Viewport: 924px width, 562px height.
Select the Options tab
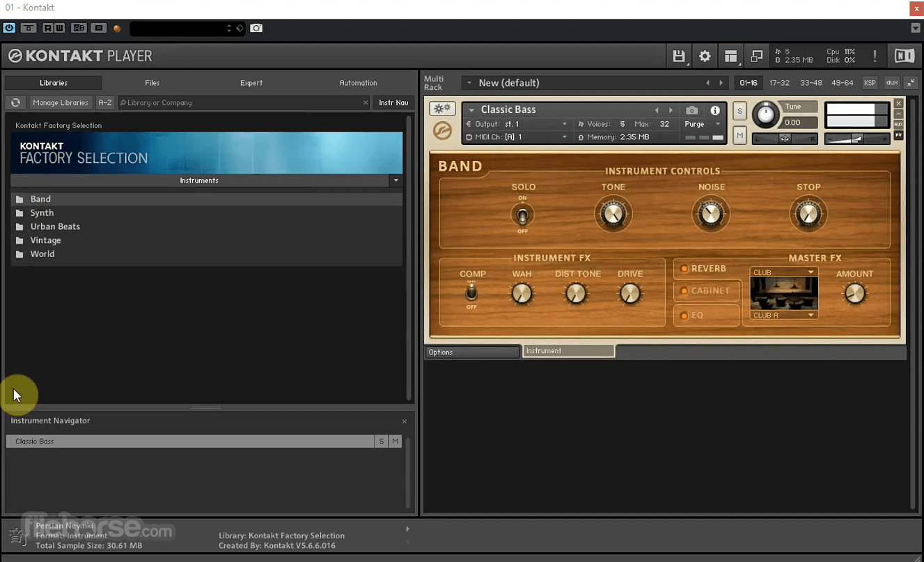click(x=473, y=352)
